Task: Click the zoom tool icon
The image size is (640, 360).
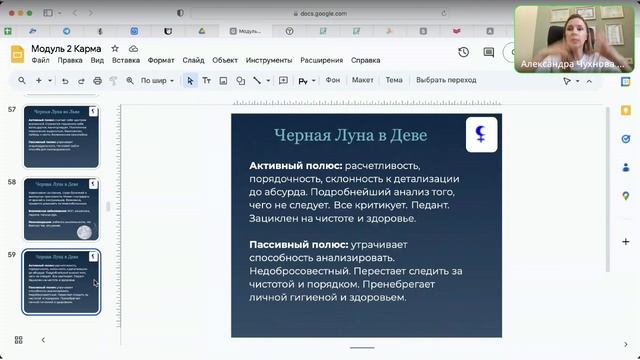Action: point(130,81)
